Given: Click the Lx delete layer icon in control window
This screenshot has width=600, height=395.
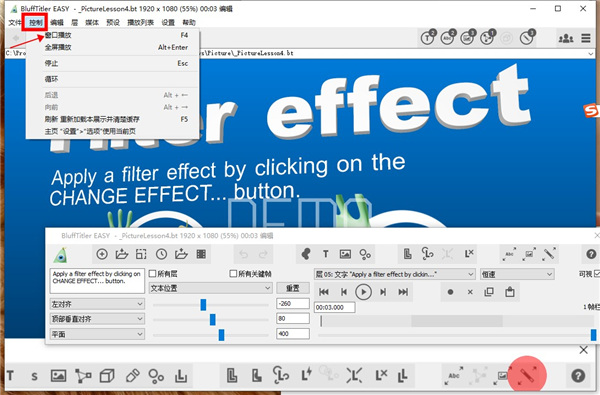Looking at the screenshot, I should click(469, 254).
